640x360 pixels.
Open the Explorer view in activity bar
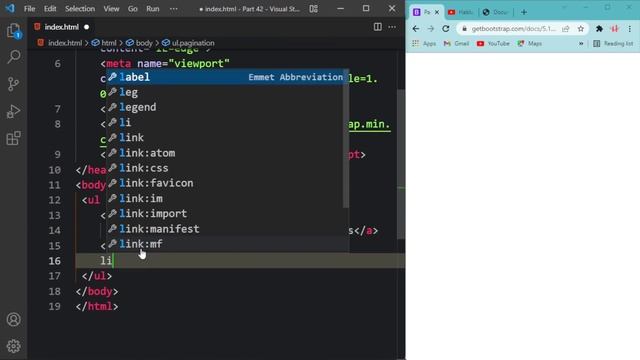point(13,31)
